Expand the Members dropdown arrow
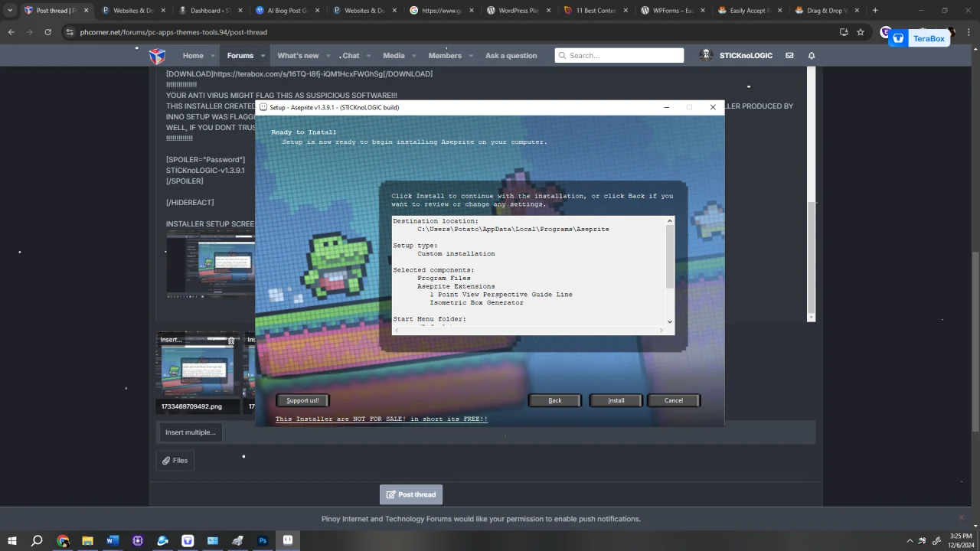The width and height of the screenshot is (980, 551). pos(472,56)
